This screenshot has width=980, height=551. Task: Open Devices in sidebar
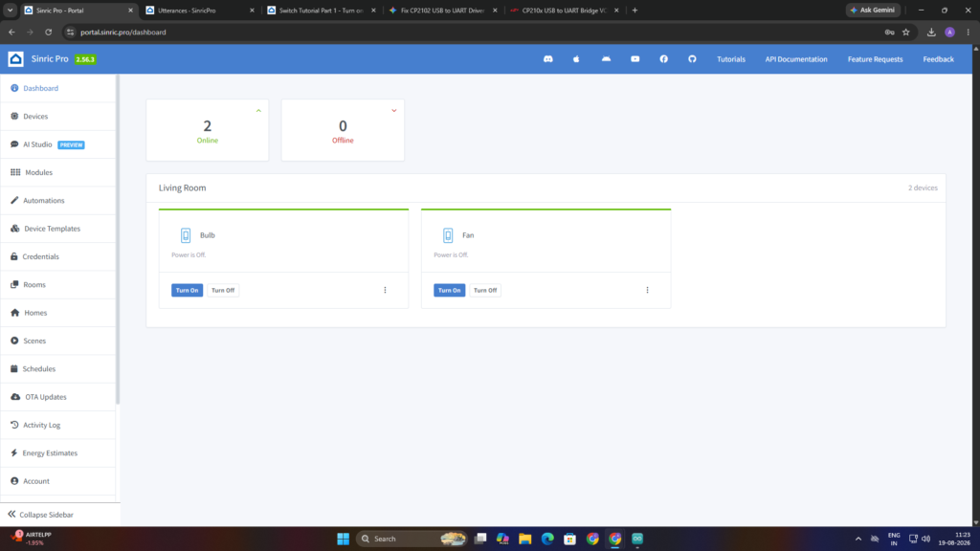(x=58, y=116)
